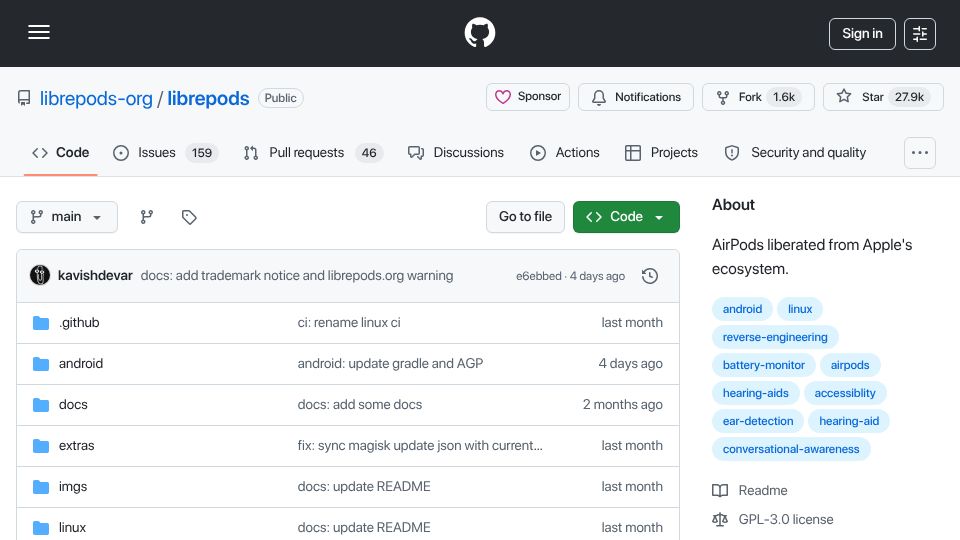Open kavishdevar's avatar

click(40, 276)
